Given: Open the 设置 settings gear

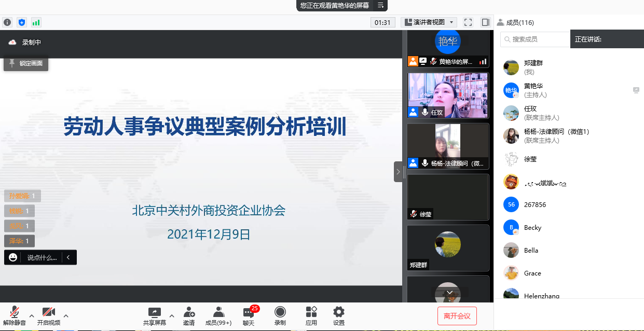Looking at the screenshot, I should pyautogui.click(x=339, y=315).
